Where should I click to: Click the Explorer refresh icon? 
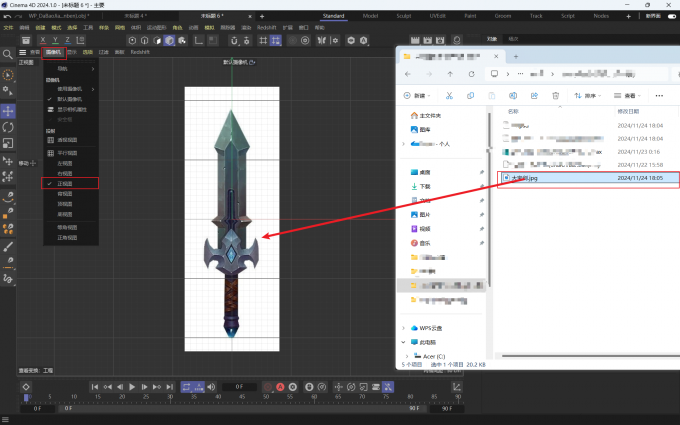click(x=471, y=74)
